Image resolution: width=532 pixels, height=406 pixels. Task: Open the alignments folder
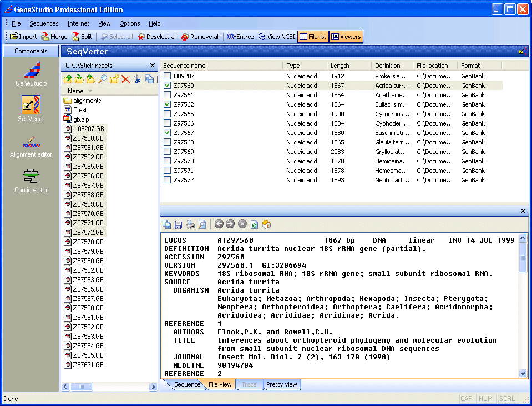83,101
